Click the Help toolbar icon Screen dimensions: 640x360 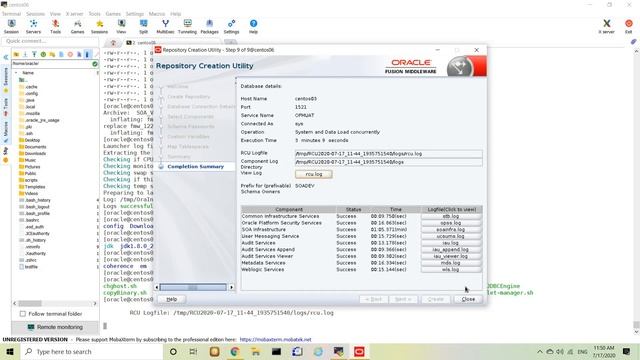coord(253,27)
